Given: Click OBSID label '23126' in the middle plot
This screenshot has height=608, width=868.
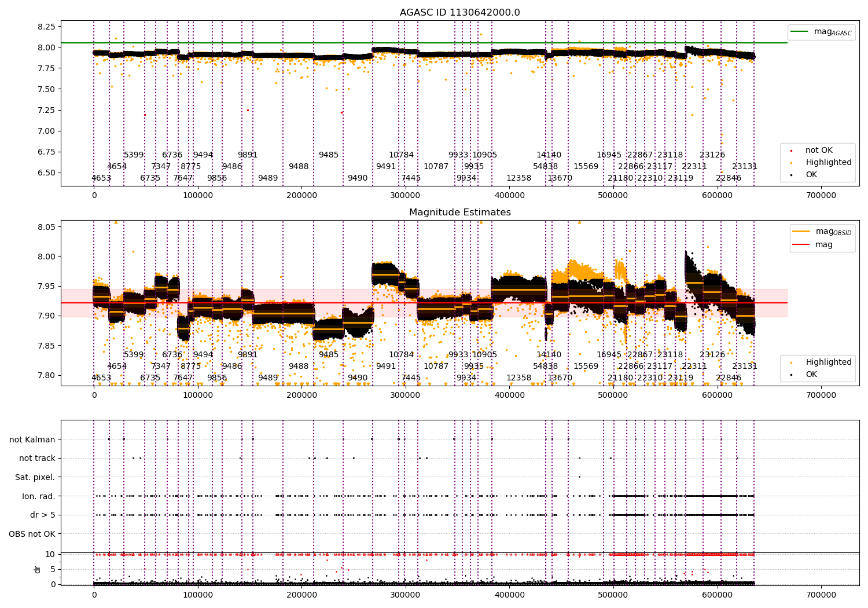Looking at the screenshot, I should point(712,355).
